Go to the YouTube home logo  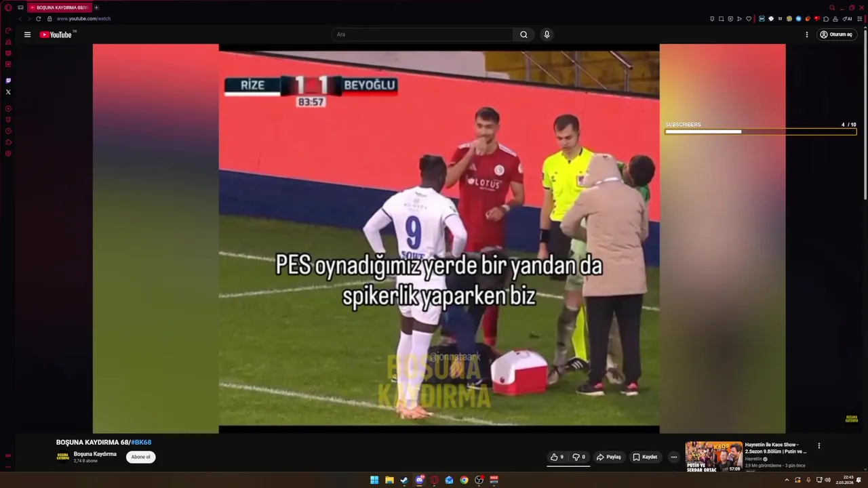click(56, 35)
